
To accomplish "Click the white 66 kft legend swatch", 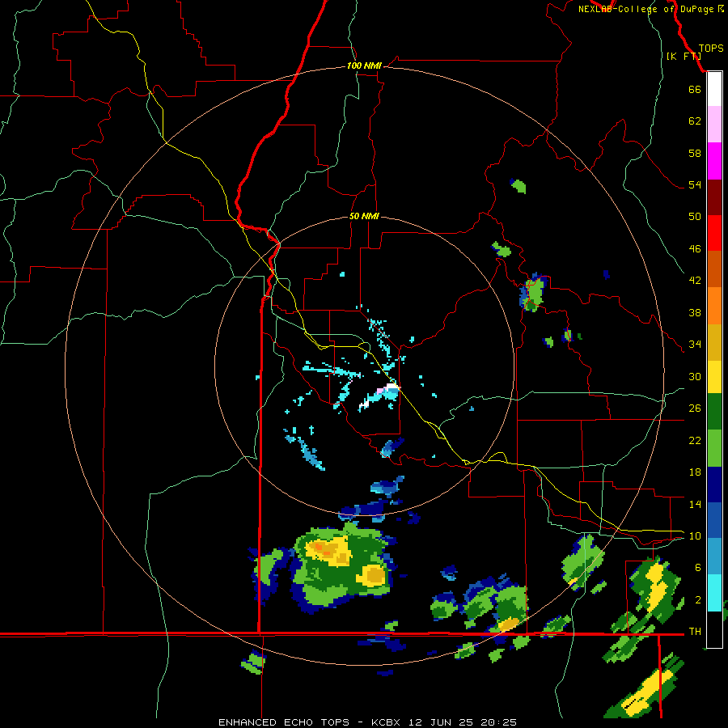I will coord(714,89).
